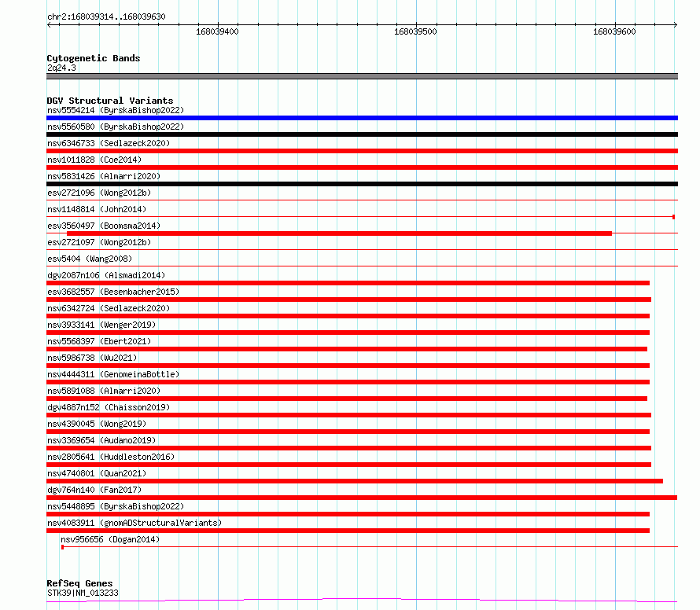700x610 pixels.
Task: Click ruler position 168039500
Action: click(415, 31)
